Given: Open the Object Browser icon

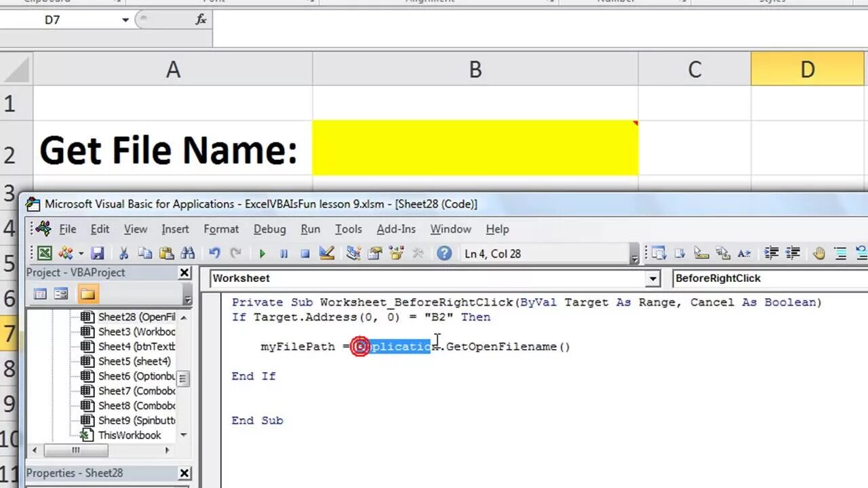Looking at the screenshot, I should [x=396, y=253].
